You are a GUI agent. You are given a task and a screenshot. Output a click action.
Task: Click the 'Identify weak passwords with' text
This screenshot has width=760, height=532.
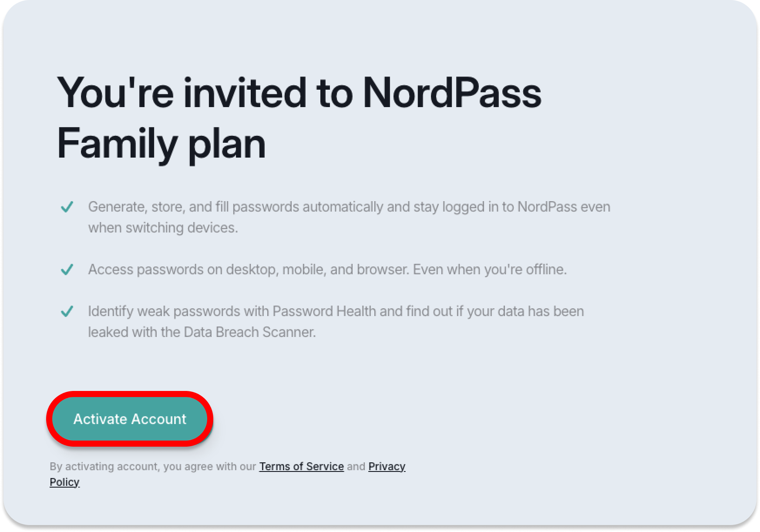coord(178,311)
